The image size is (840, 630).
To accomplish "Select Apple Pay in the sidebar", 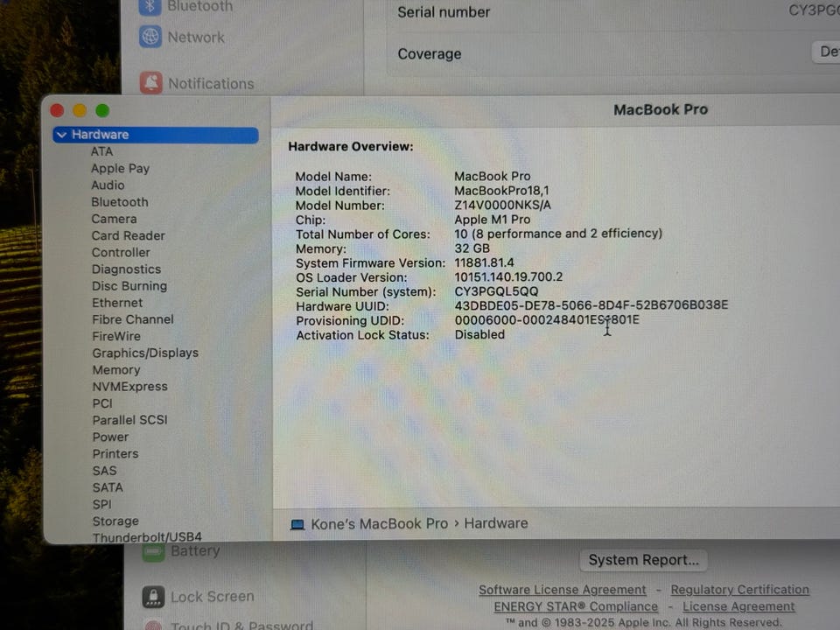I will pyautogui.click(x=120, y=168).
